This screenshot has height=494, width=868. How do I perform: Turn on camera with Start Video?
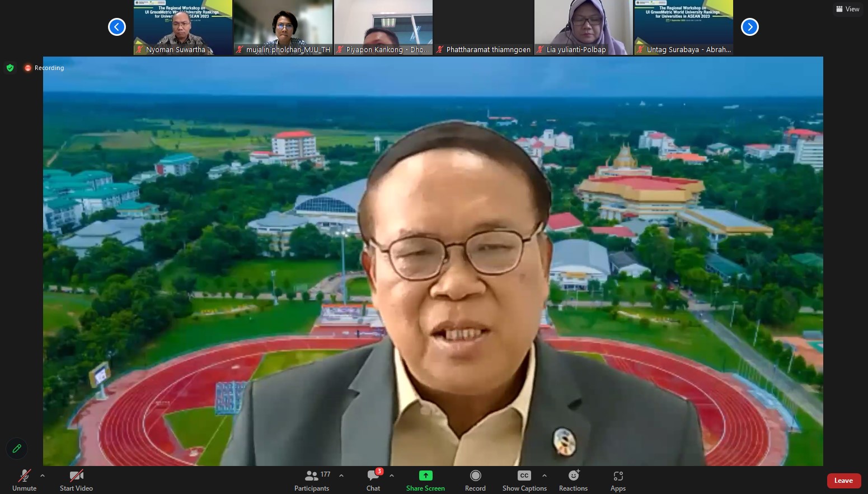pos(76,476)
